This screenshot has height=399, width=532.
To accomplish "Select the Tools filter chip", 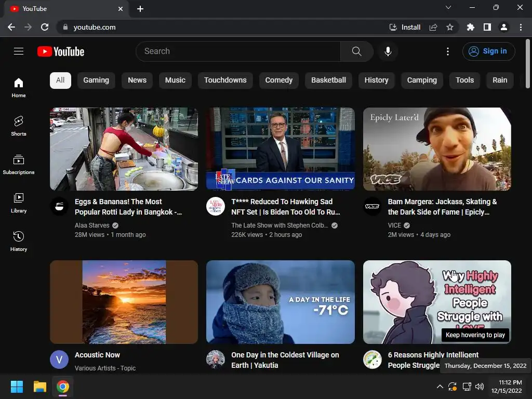I will [x=465, y=81].
